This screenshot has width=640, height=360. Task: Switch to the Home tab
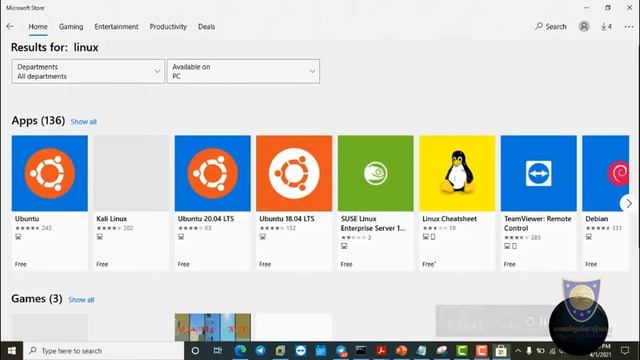[x=38, y=27]
